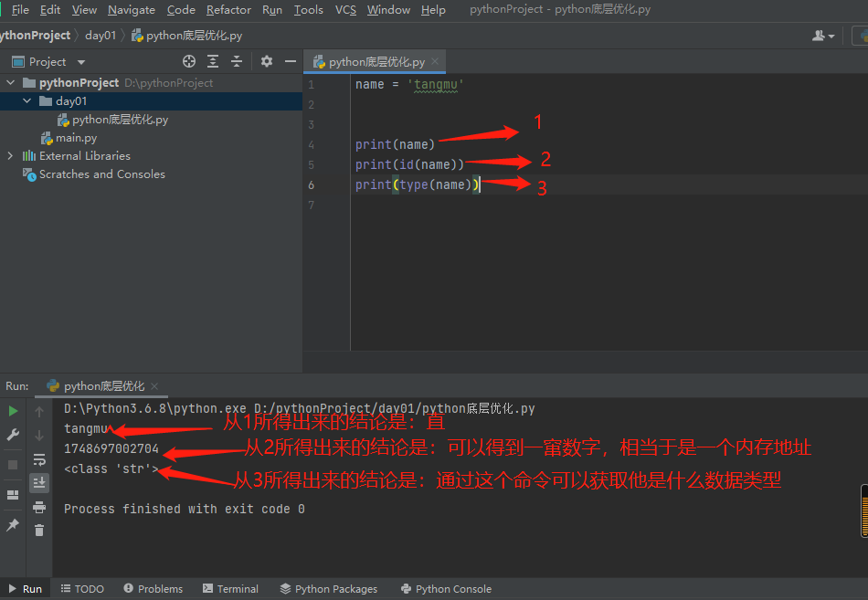Click python底层优化.py breadcrumb
This screenshot has height=600, width=868.
pyautogui.click(x=187, y=36)
